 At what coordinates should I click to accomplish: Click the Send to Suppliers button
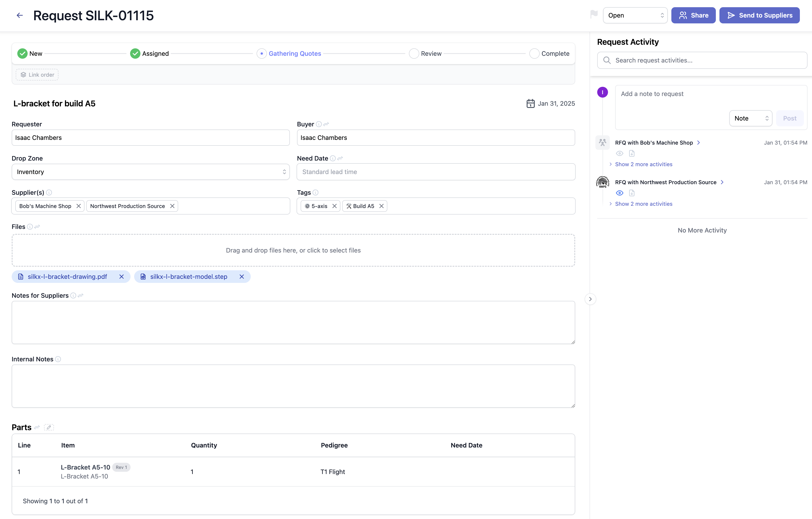[759, 15]
